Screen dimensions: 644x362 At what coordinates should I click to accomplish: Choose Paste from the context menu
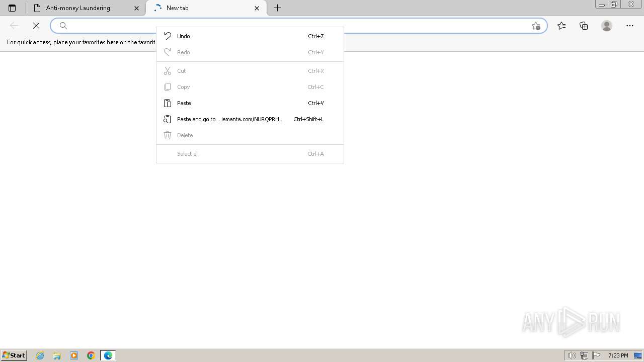point(250,103)
